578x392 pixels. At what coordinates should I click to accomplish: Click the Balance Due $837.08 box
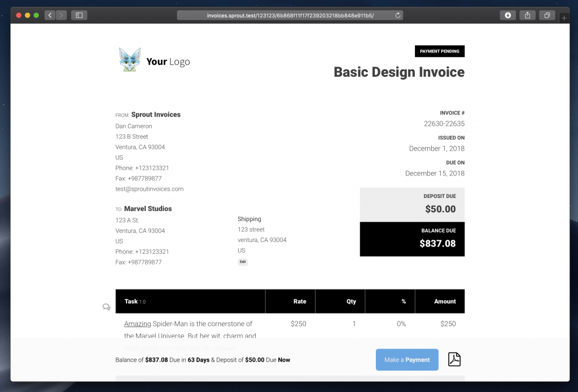412,239
